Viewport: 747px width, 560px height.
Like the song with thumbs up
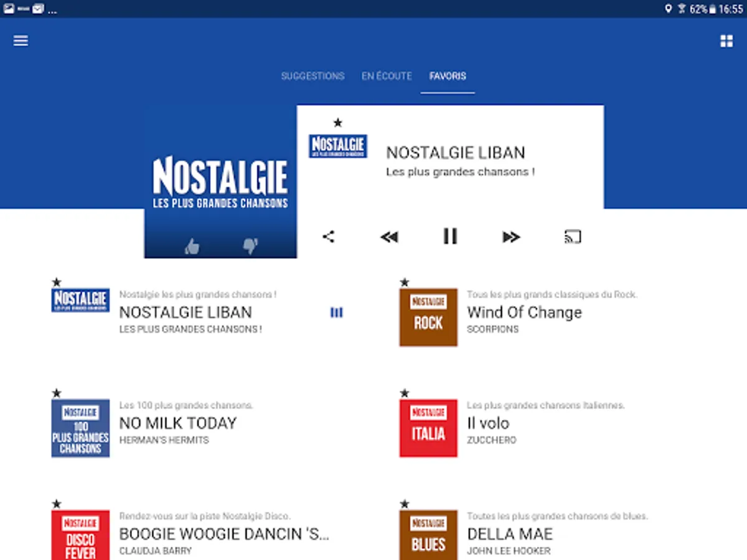pyautogui.click(x=192, y=246)
